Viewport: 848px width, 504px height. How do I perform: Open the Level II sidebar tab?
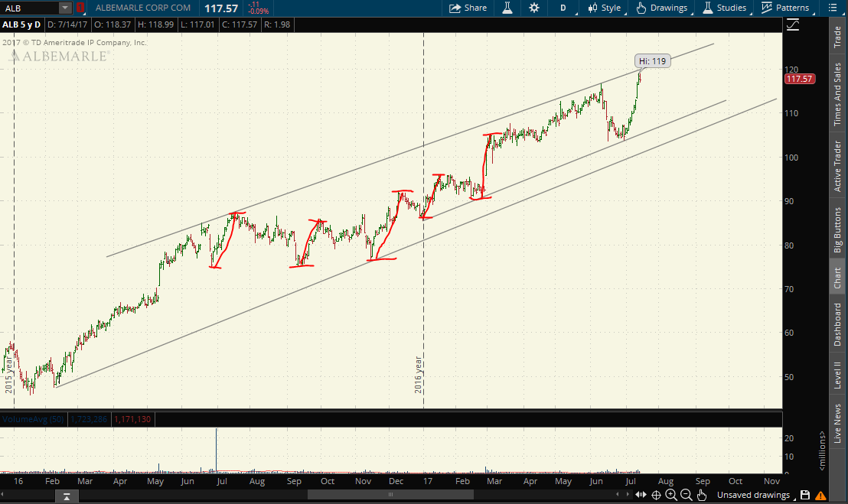click(x=838, y=375)
